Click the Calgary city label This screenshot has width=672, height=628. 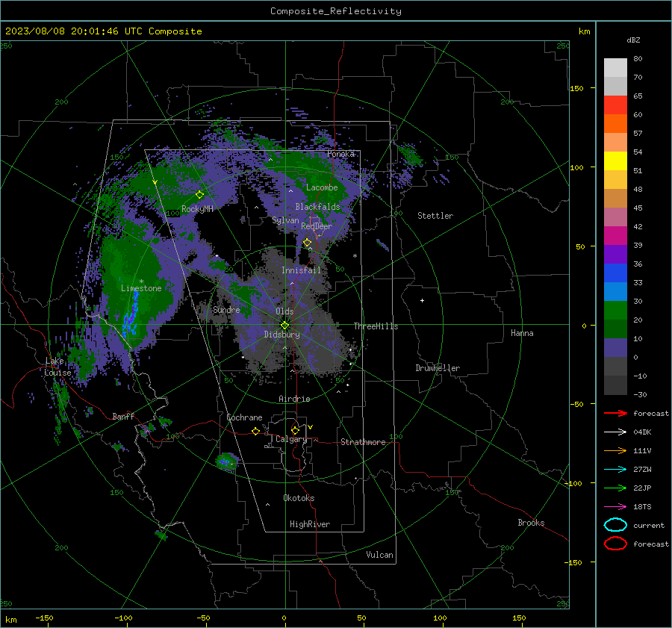[x=291, y=439]
